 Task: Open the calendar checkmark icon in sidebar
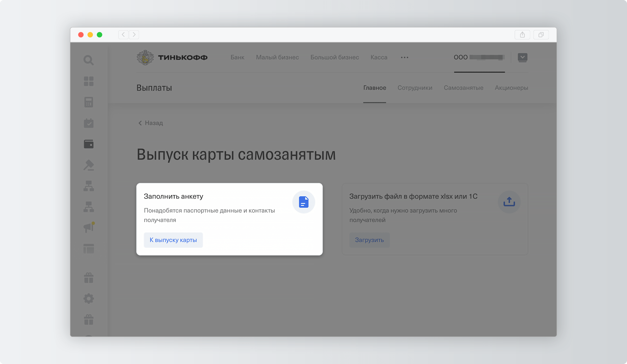89,123
